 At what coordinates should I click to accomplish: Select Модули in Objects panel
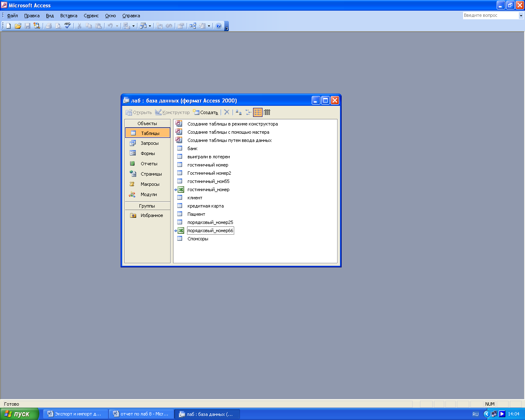[x=148, y=194]
